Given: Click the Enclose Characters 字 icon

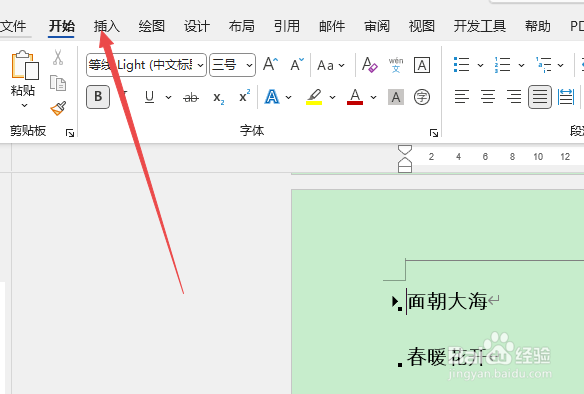Looking at the screenshot, I should coord(422,97).
